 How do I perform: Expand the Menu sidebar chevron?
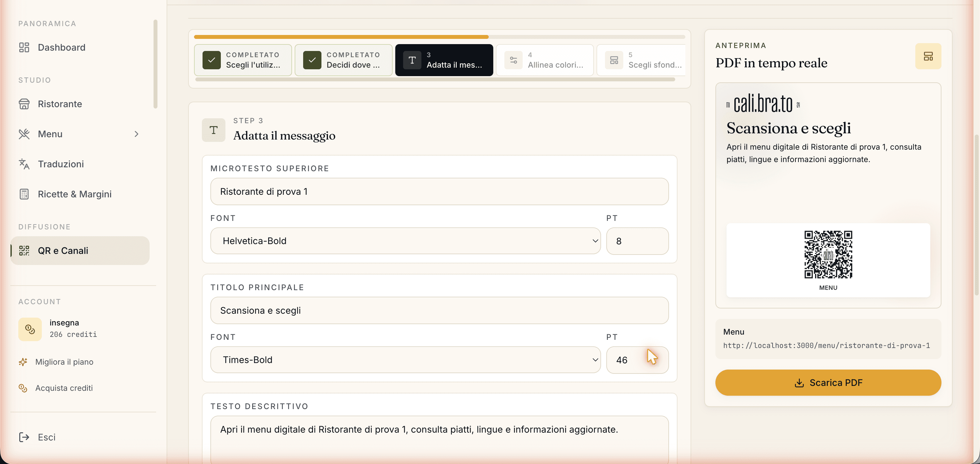[x=136, y=134]
